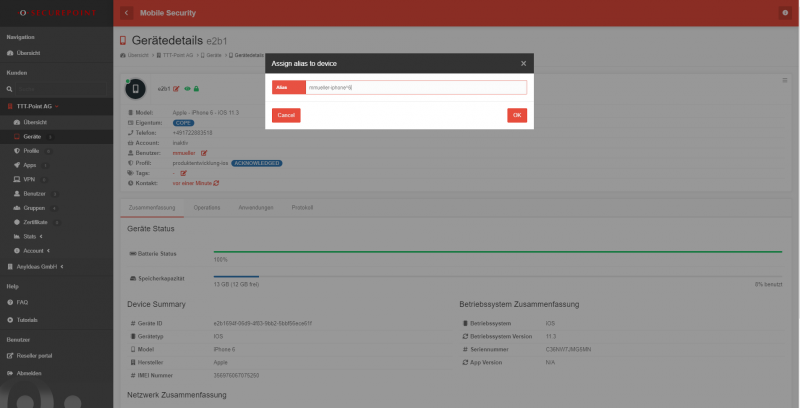This screenshot has width=800, height=408.
Task: Switch to the Operations tab
Action: (207, 206)
